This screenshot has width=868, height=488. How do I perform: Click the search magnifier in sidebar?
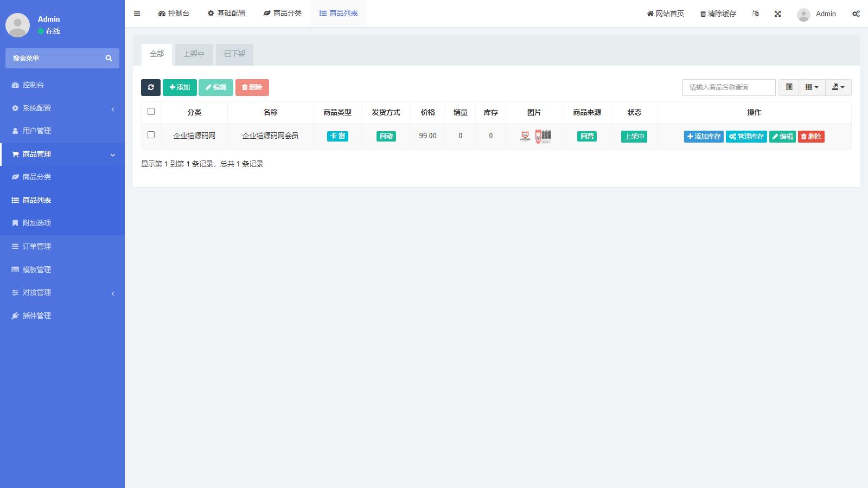[108, 58]
